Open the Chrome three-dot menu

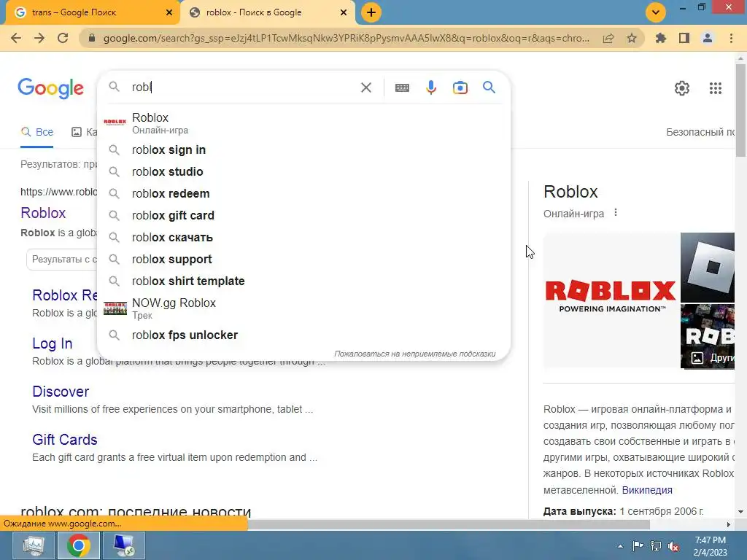[x=731, y=38]
